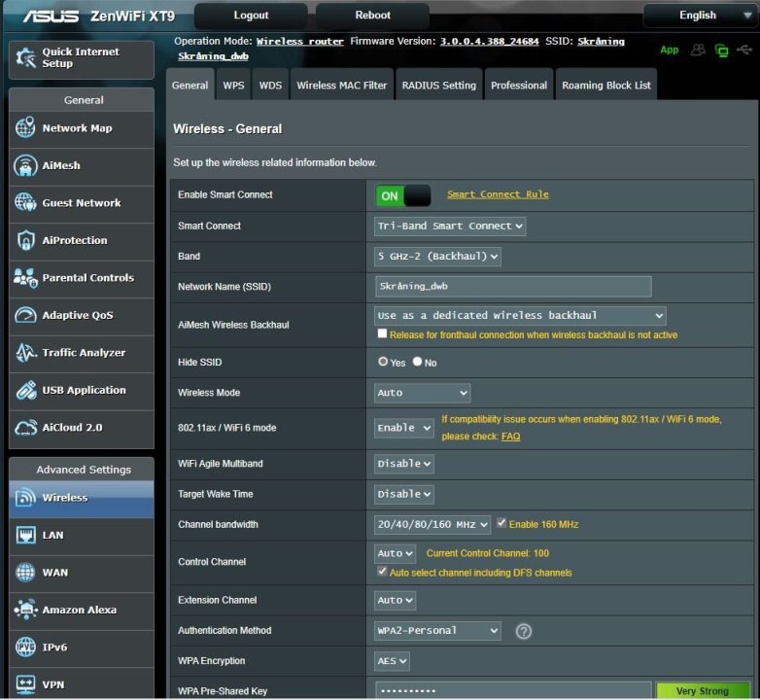
Task: Switch to the WPS tab
Action: (233, 86)
